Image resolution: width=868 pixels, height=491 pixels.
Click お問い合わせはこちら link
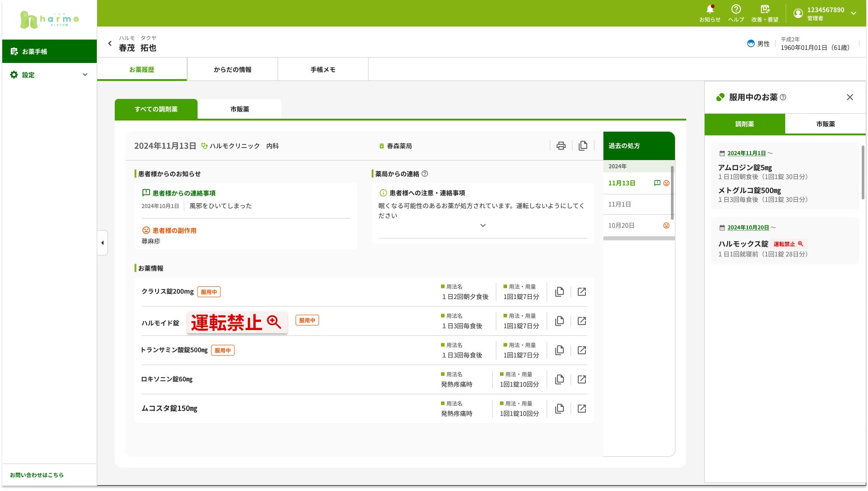point(37,475)
